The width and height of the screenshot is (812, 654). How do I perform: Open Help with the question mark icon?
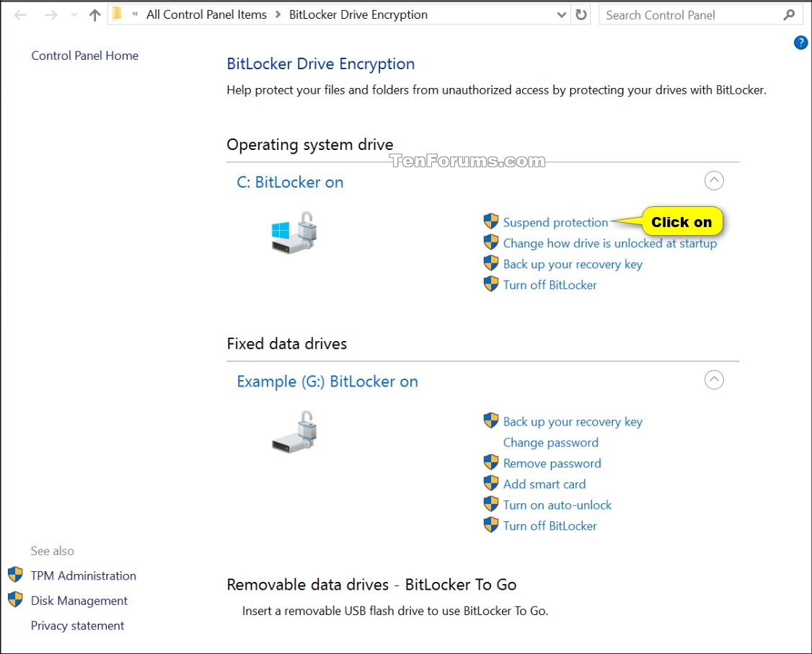[x=800, y=43]
